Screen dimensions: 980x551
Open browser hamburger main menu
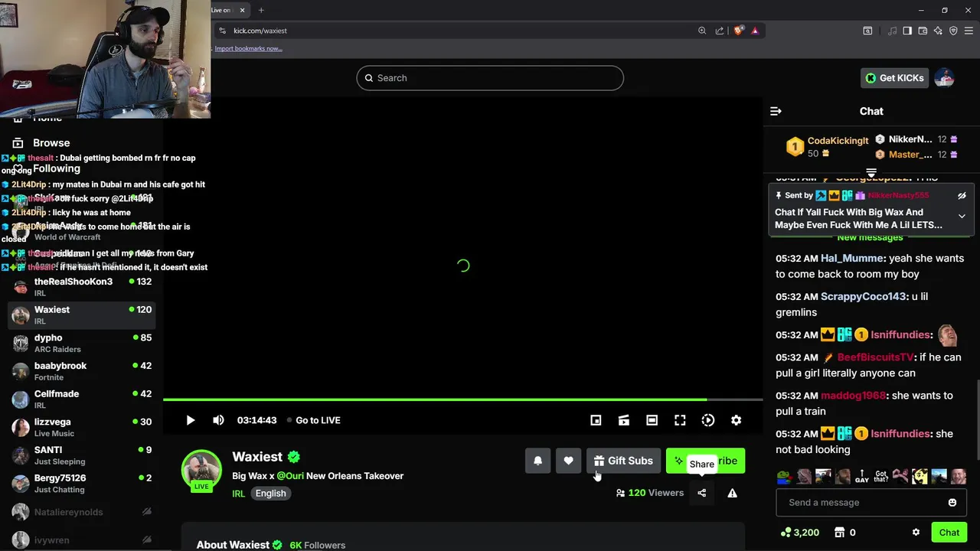click(969, 31)
